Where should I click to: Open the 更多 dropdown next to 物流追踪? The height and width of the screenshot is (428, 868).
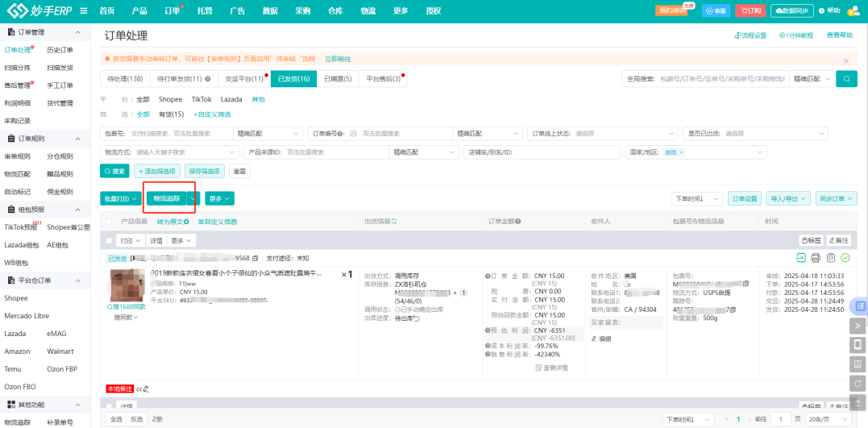pyautogui.click(x=220, y=198)
